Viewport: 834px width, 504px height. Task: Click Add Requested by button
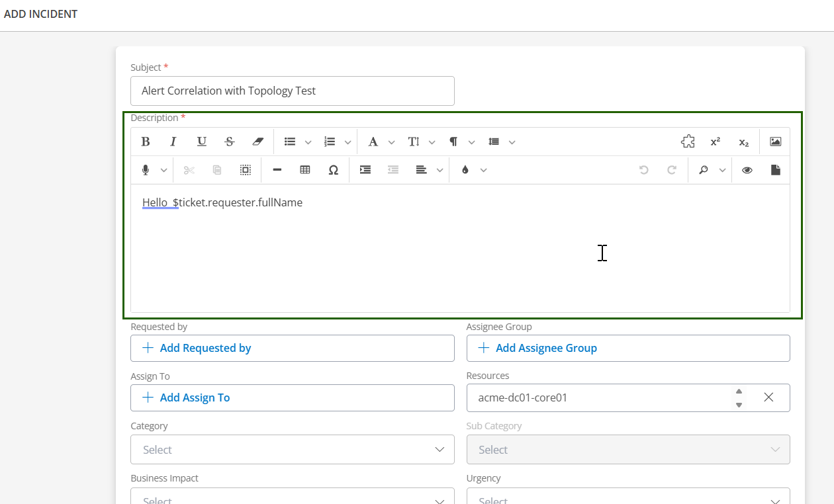(292, 348)
